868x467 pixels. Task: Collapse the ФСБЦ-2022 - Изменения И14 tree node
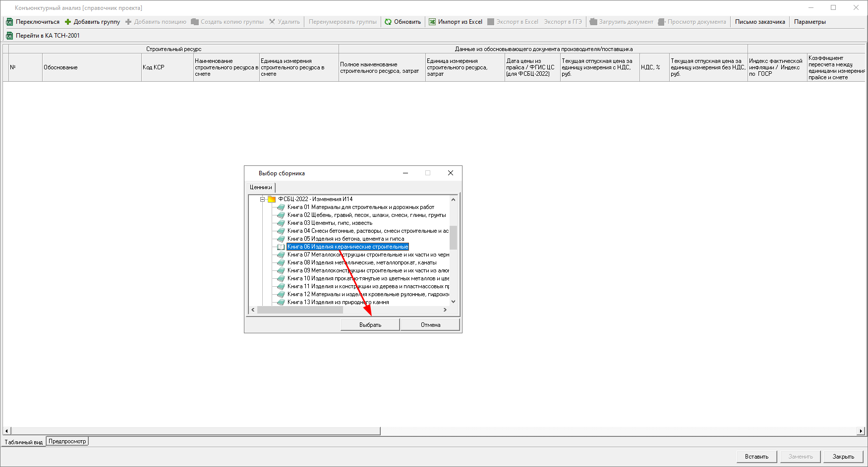point(263,199)
